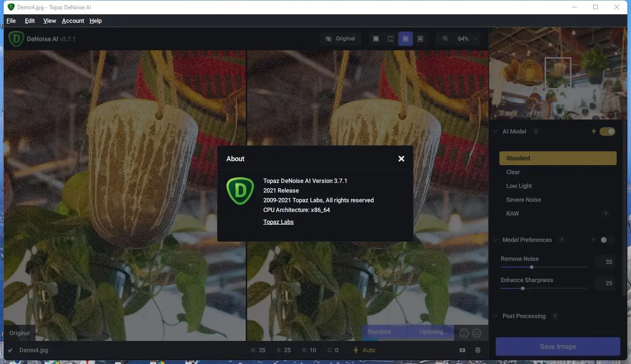631x364 pixels.
Task: Click the Topaz shield logo in About dialog
Action: point(240,191)
